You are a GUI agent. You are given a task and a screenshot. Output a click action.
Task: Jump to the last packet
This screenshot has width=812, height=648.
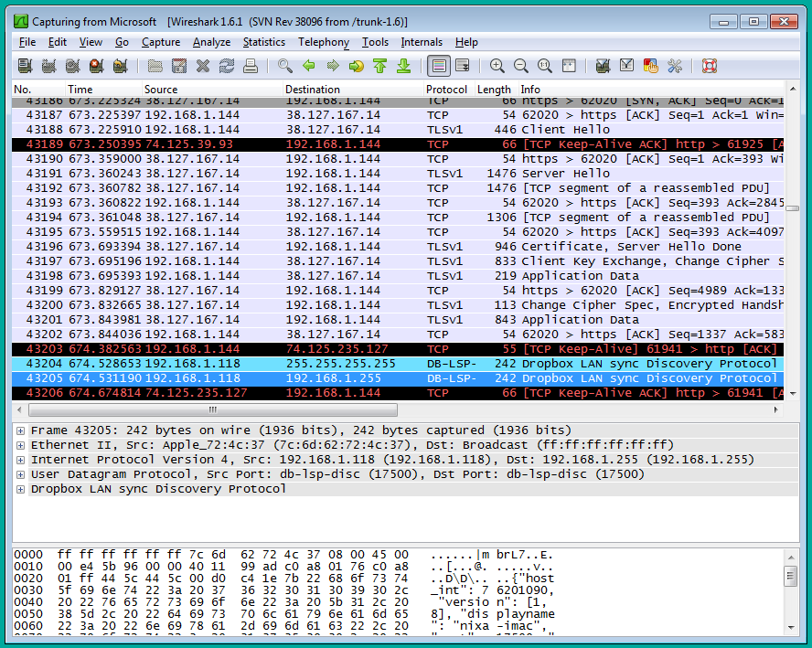[x=404, y=66]
